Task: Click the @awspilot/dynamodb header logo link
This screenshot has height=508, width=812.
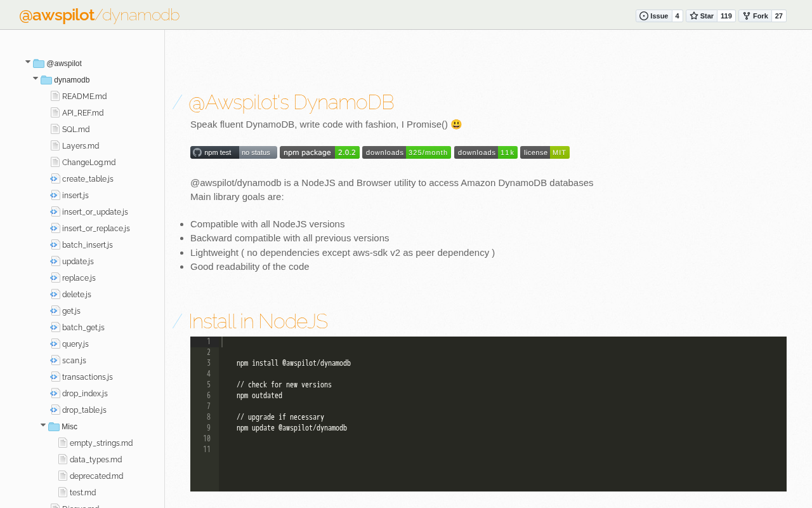Action: coord(100,15)
